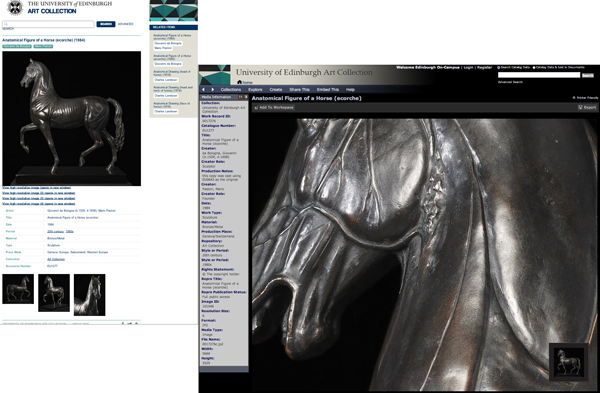600x393 pixels.
Task: Open the Explore menu
Action: tap(255, 90)
